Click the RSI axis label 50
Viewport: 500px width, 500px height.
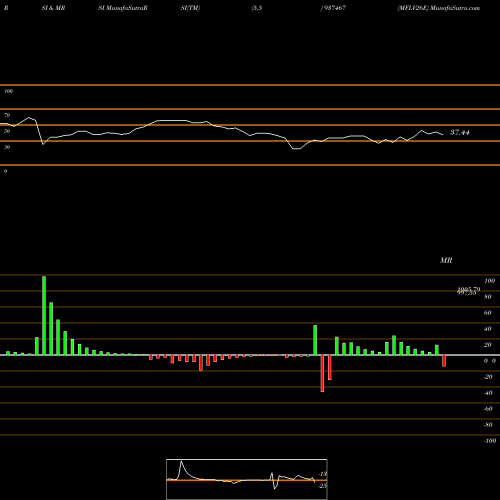(7, 131)
